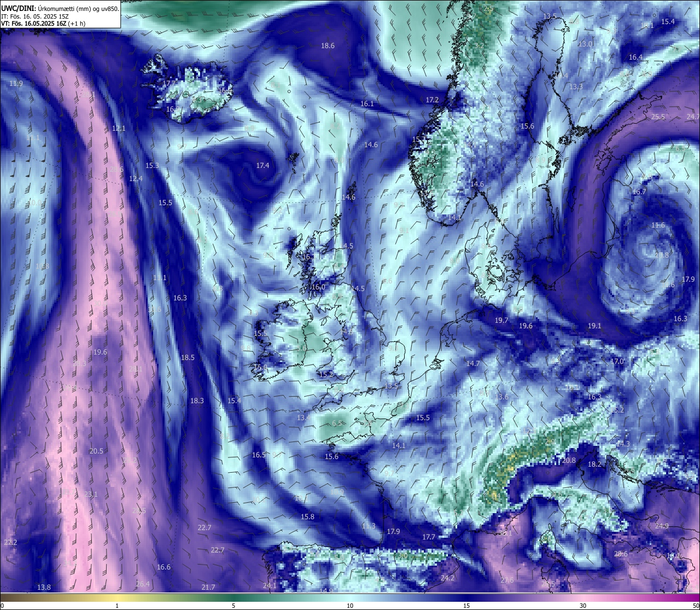Image resolution: width=700 pixels, height=610 pixels.
Task: Click the 17.2 value off the Norwegian coast
Action: click(432, 100)
